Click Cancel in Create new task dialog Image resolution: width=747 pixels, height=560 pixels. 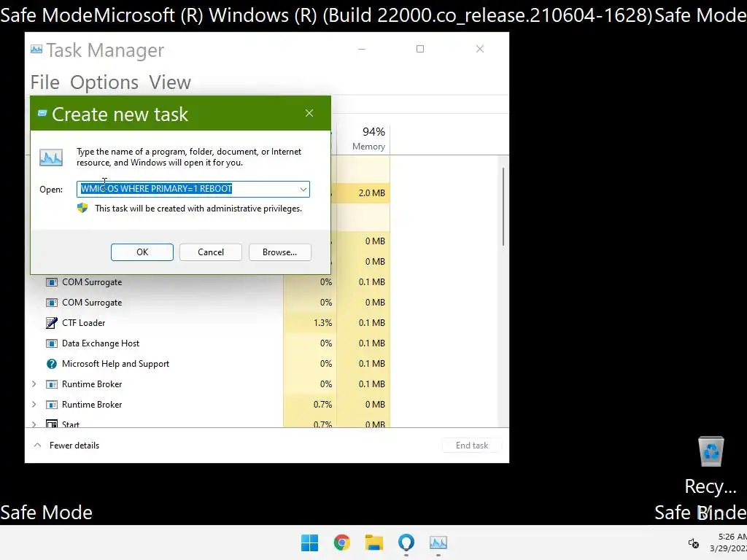(x=211, y=252)
